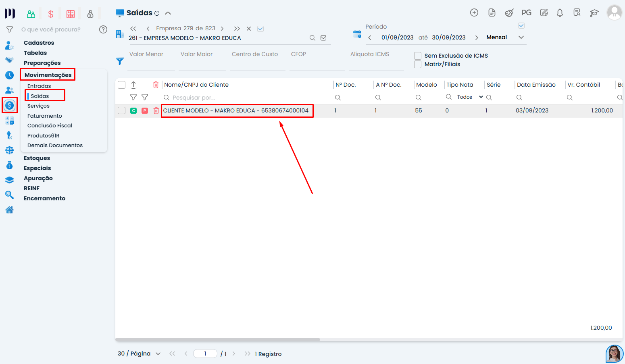The width and height of the screenshot is (625, 364).
Task: Click the green C badge on client row
Action: click(x=133, y=110)
